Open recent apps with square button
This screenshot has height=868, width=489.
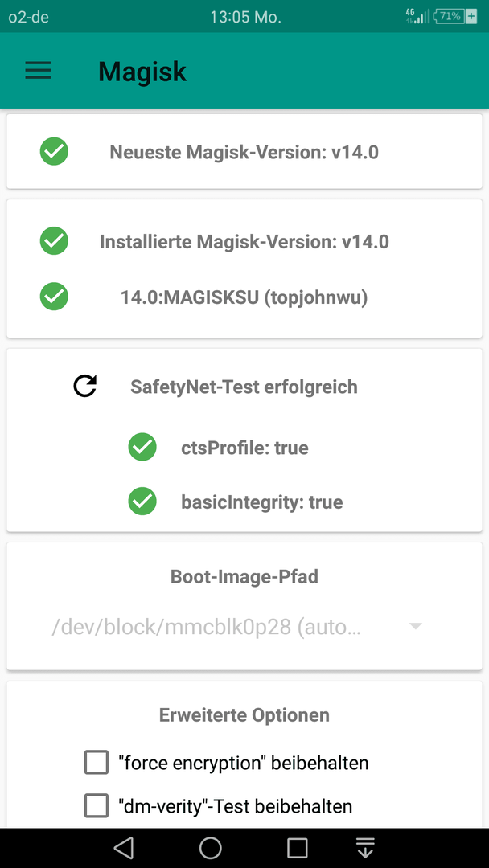click(x=298, y=848)
